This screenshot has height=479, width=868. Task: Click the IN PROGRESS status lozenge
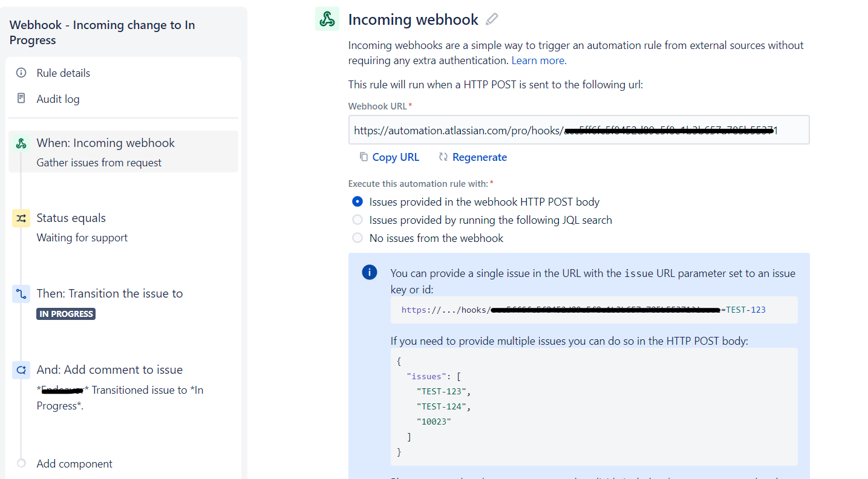[x=66, y=314]
